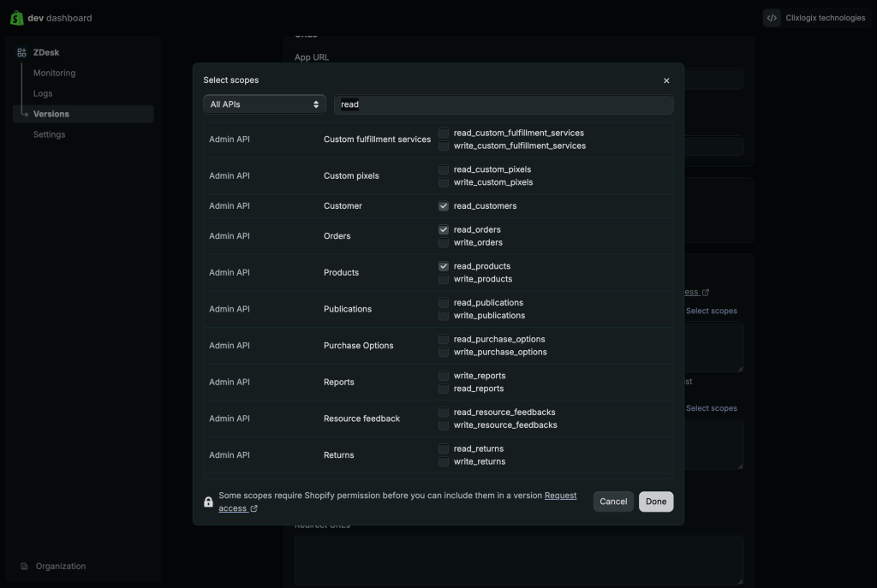This screenshot has height=588, width=877.
Task: Click Admin API in the Returns row
Action: click(x=230, y=455)
